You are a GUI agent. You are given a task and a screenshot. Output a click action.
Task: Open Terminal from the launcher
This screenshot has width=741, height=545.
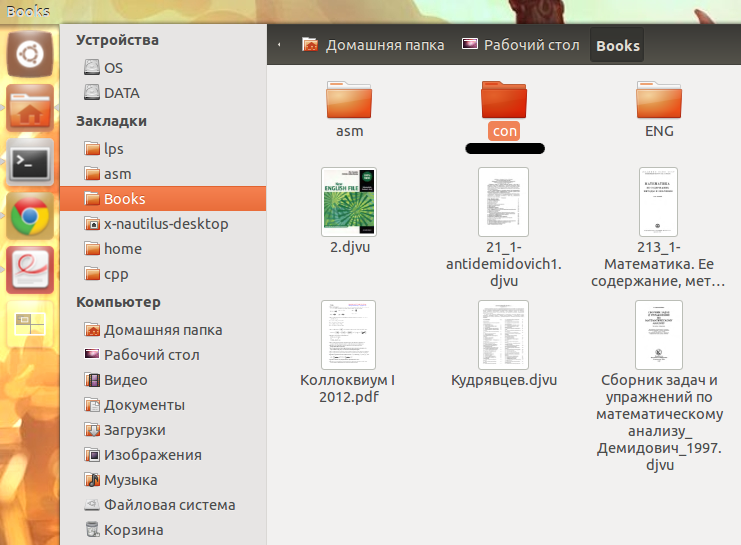point(30,161)
